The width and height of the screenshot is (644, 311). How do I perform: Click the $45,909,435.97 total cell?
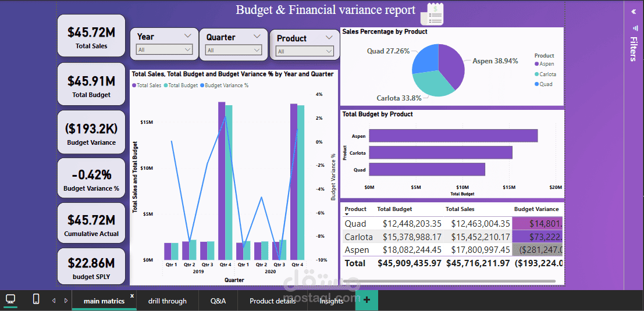(410, 263)
